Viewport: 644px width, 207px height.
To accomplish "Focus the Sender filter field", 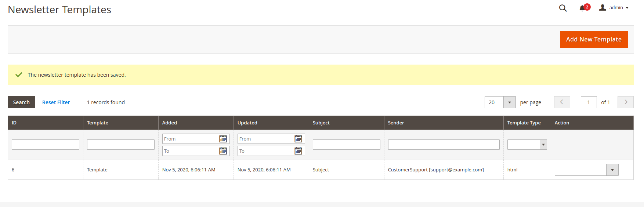I will [x=444, y=145].
